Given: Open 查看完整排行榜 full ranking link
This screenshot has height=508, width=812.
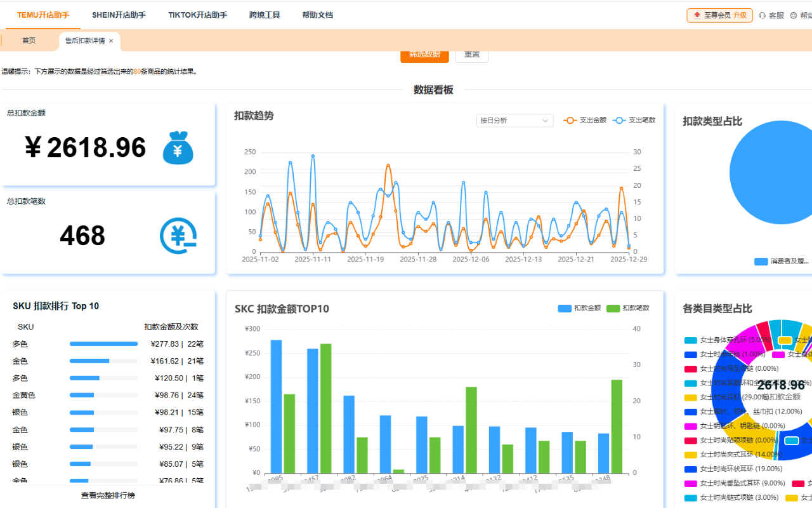Looking at the screenshot, I should (x=108, y=495).
